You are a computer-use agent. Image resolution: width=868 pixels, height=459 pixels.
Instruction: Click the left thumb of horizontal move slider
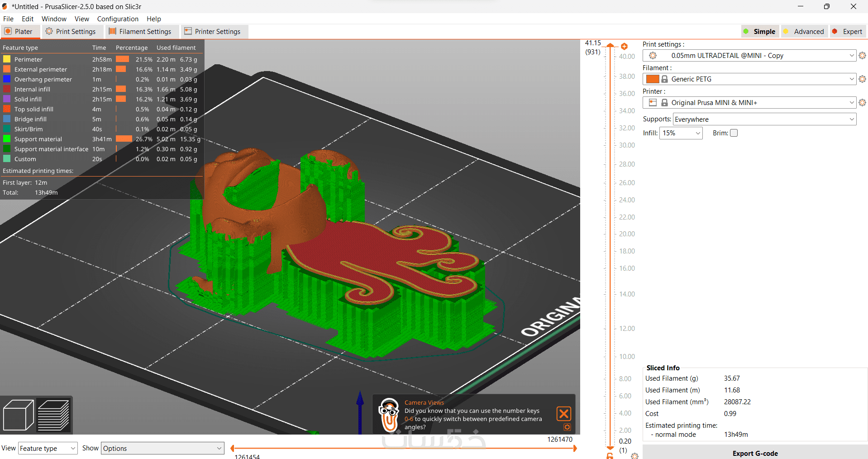point(232,448)
